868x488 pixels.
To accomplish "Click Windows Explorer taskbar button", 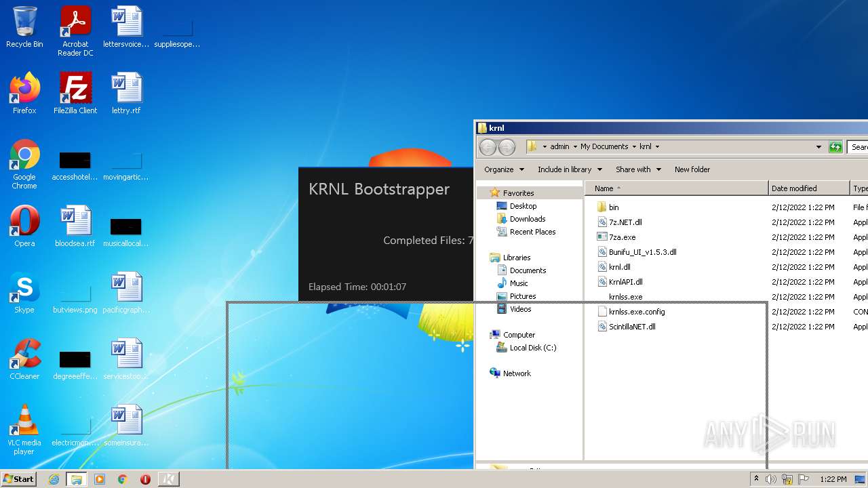I will (x=77, y=479).
